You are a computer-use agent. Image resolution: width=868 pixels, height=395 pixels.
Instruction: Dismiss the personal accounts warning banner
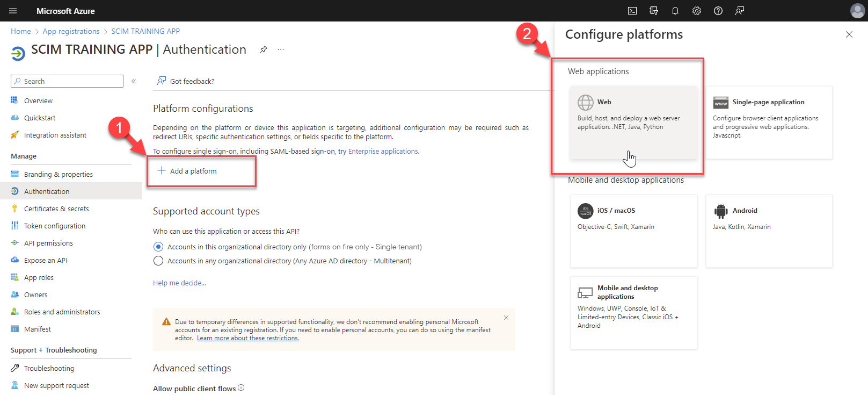tap(506, 318)
